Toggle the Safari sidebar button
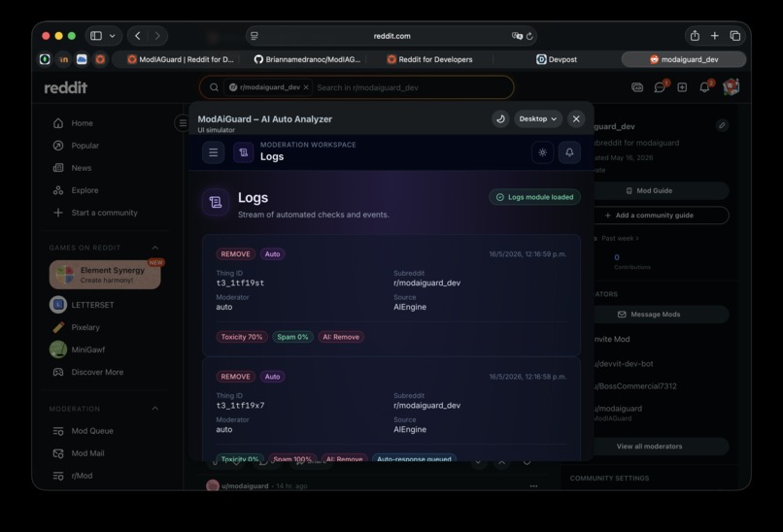 96,36
